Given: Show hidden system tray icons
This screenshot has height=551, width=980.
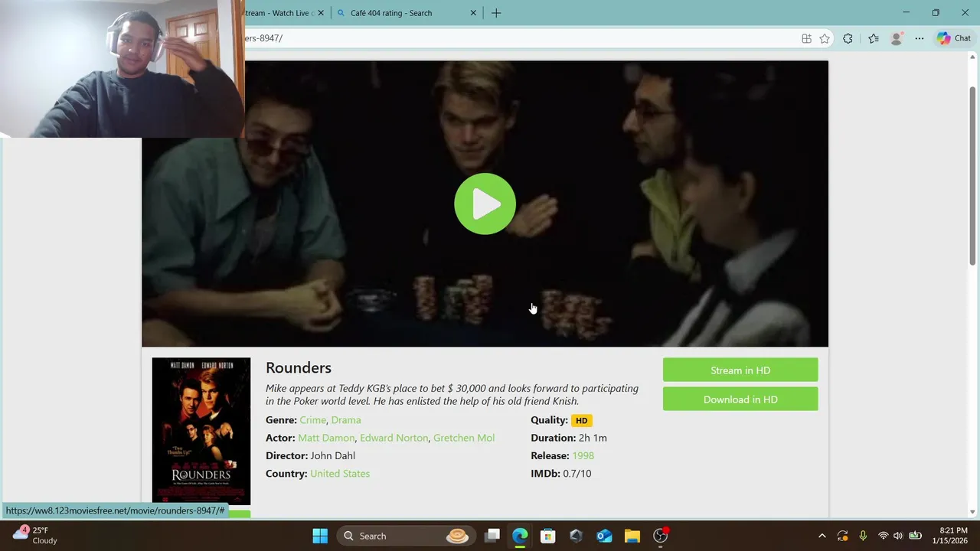Looking at the screenshot, I should 822,536.
